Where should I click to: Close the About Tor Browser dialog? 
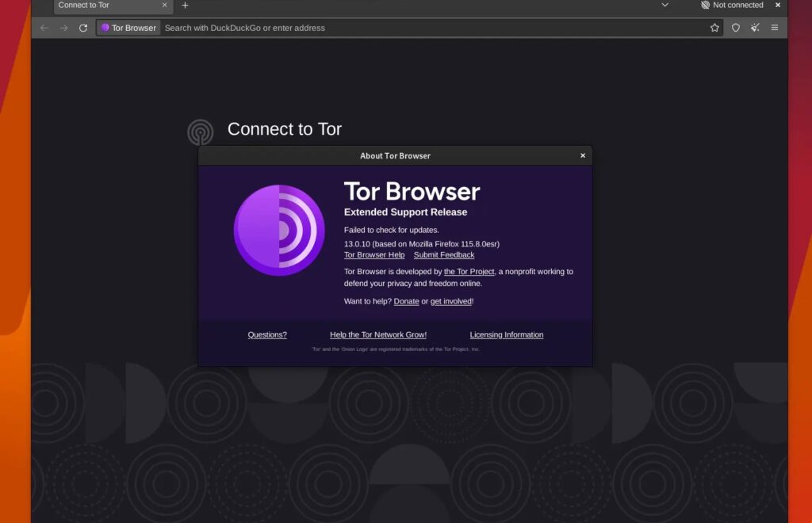[583, 155]
